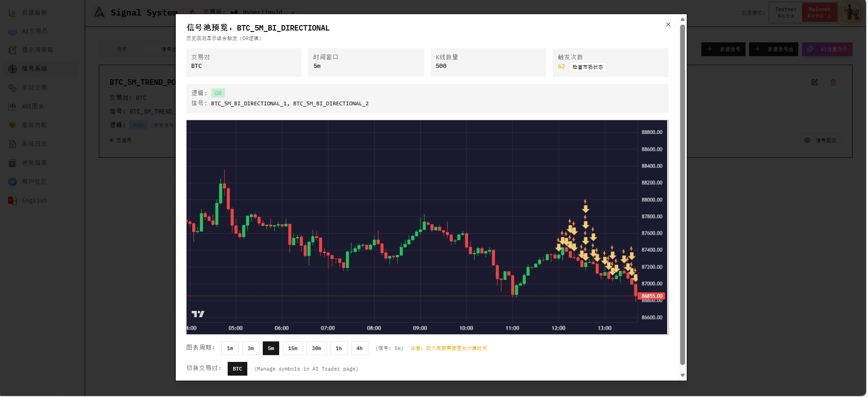The height and width of the screenshot is (397, 868).
Task: Click the K线图表 candlestick icon
Action: click(x=13, y=107)
